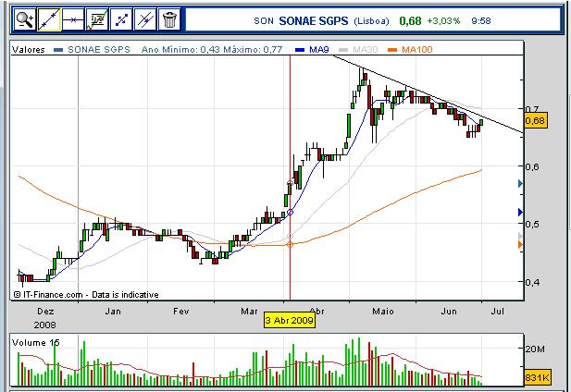This screenshot has width=571, height=392.
Task: Click the Jan month label on time axis
Action: pos(113,312)
